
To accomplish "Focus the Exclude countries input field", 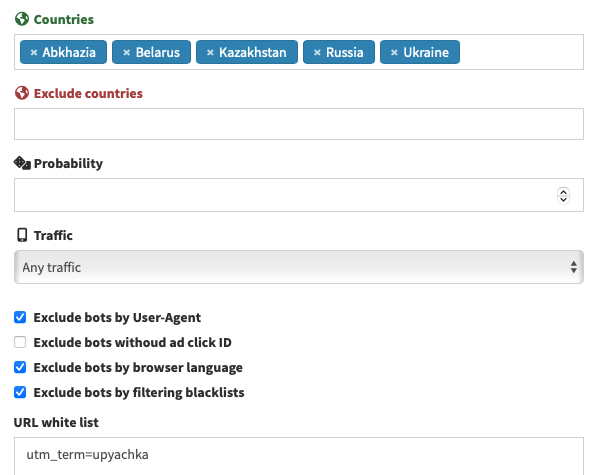I will pos(299,124).
